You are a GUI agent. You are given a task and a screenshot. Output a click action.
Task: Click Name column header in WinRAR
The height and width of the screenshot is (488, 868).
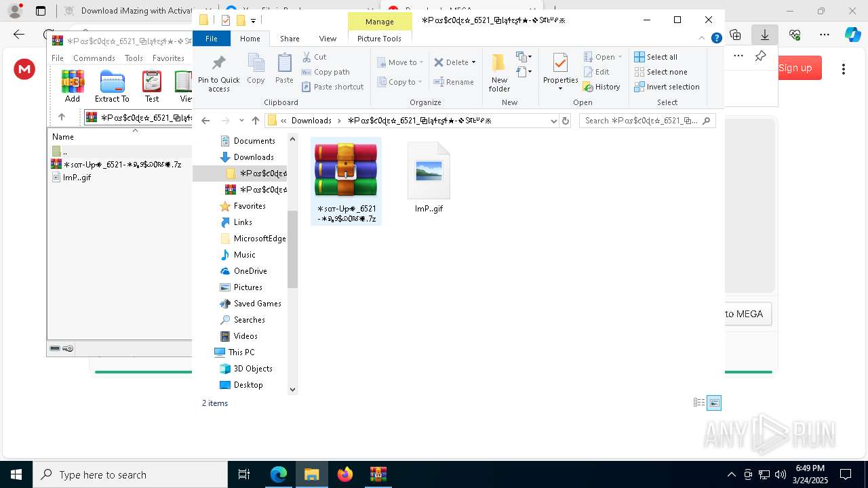pos(63,137)
